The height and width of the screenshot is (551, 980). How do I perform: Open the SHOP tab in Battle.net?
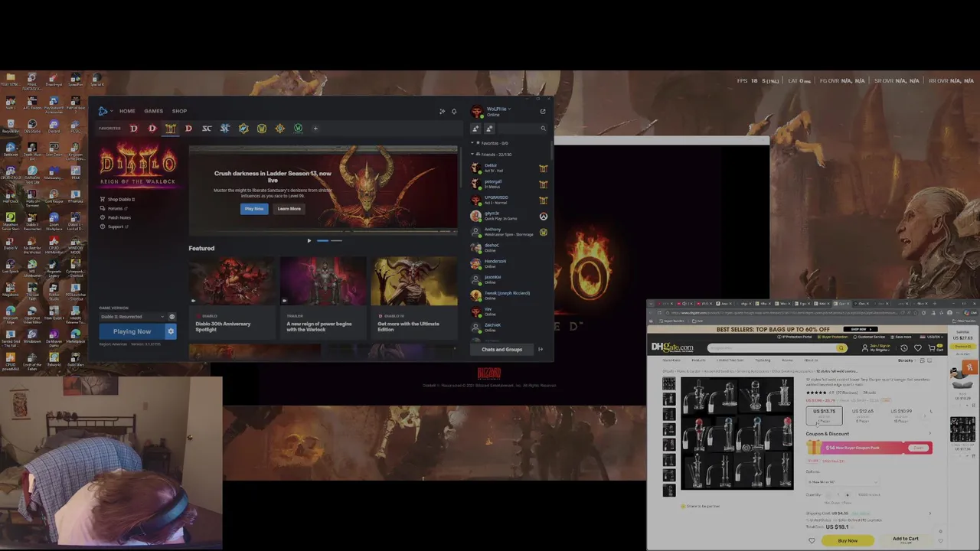[x=179, y=111]
